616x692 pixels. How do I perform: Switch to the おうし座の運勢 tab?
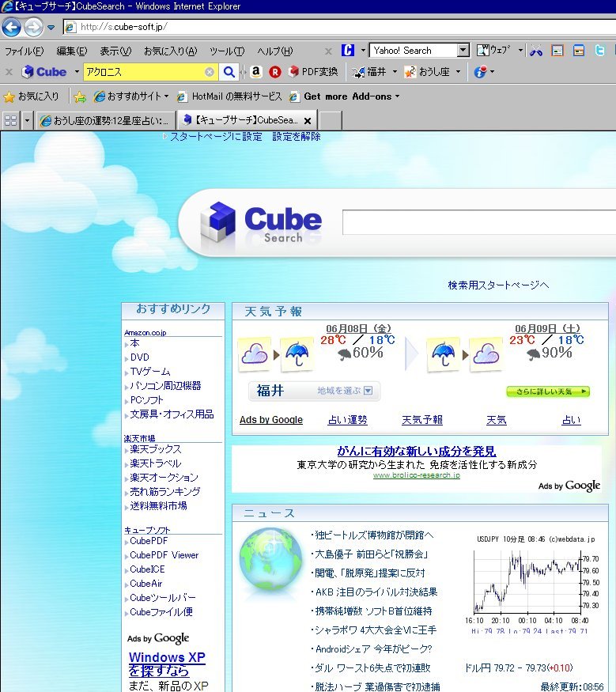(x=104, y=120)
